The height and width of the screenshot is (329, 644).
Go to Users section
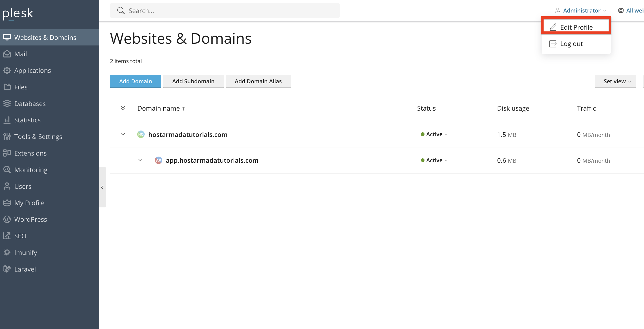point(49,186)
